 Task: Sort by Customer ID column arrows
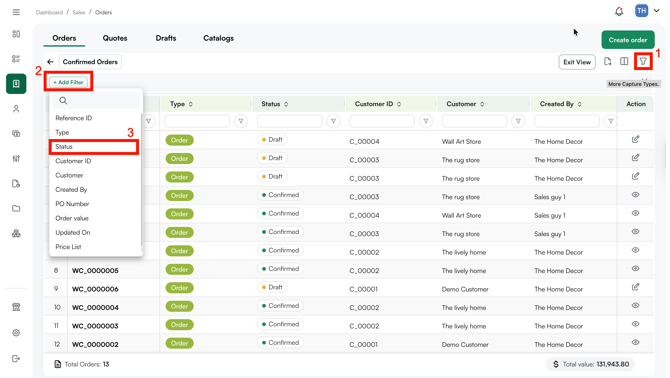tap(399, 104)
